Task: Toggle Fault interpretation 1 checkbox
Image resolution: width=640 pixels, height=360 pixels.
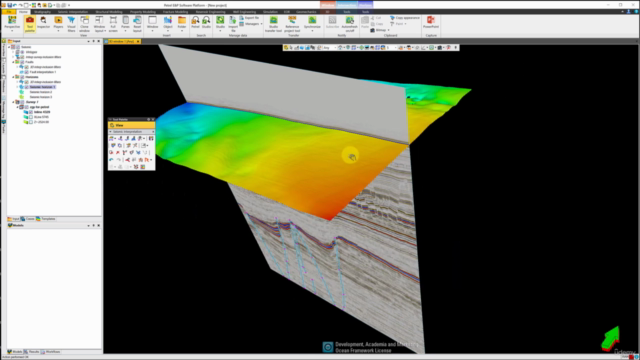Action: coord(27,72)
